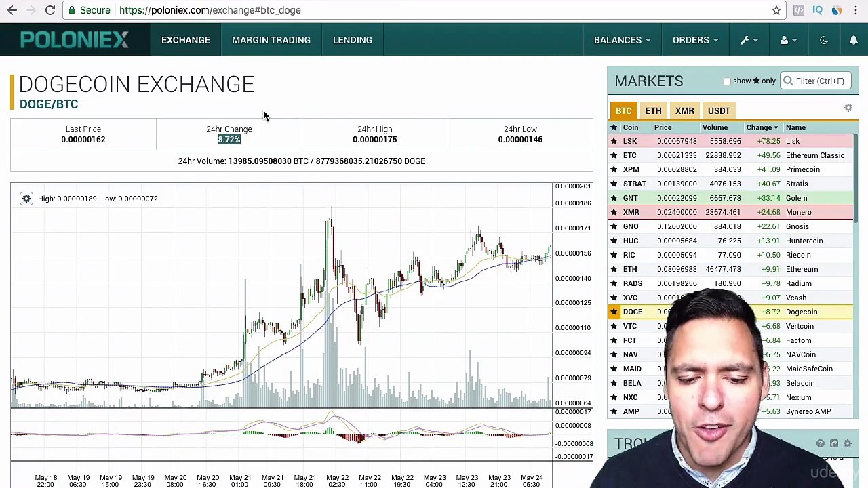Viewport: 868px width, 488px height.
Task: Open notifications bell
Action: [854, 40]
